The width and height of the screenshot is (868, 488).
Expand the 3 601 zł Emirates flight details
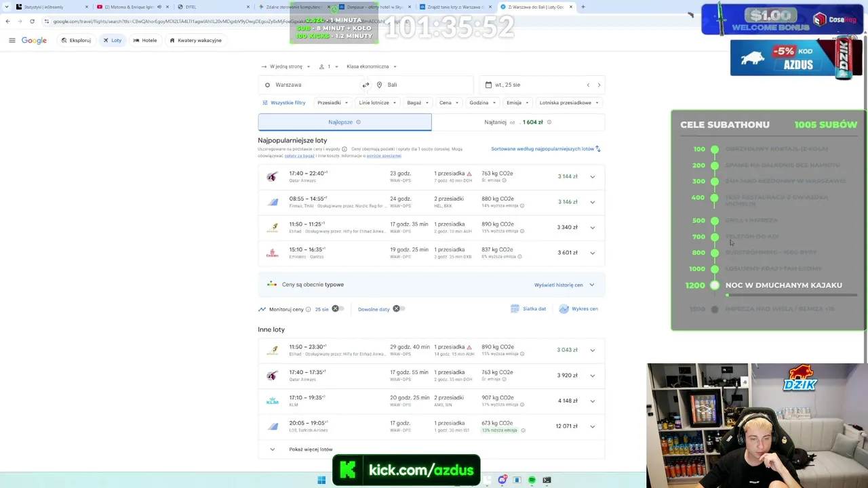[592, 253]
